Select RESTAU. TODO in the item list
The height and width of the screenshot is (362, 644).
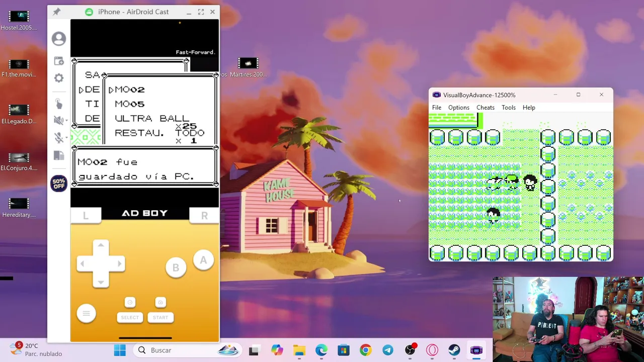click(159, 133)
